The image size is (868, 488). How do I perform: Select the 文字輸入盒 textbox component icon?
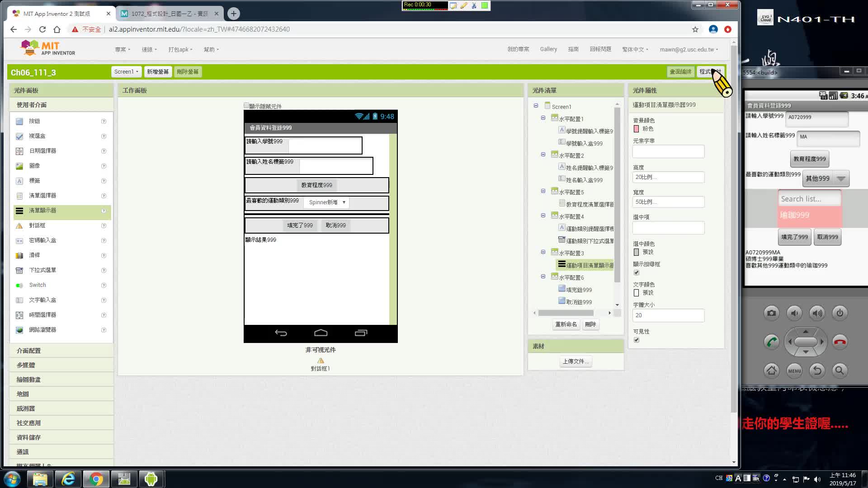pos(19,300)
